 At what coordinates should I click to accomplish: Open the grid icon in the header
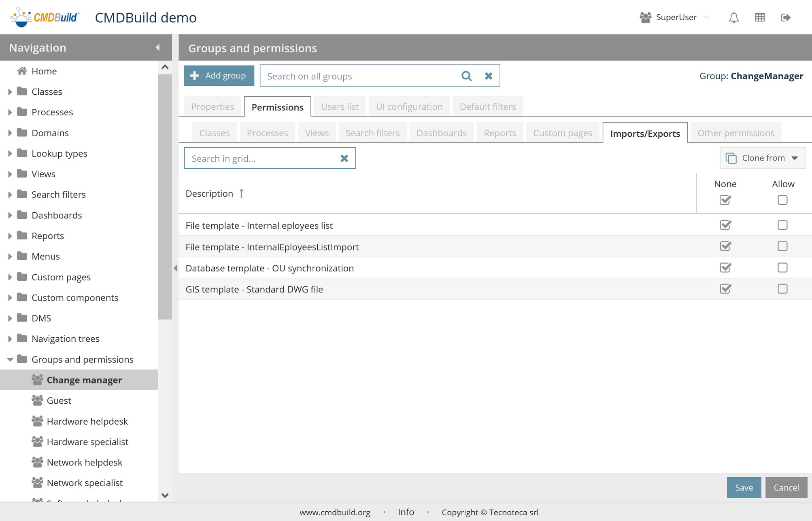[x=760, y=17]
